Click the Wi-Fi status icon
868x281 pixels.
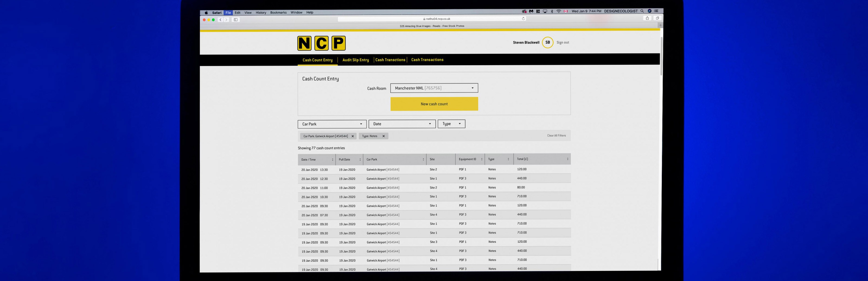pyautogui.click(x=559, y=11)
